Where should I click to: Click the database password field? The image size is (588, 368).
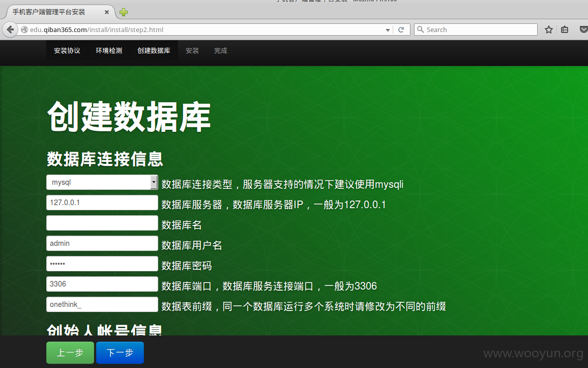(x=102, y=264)
